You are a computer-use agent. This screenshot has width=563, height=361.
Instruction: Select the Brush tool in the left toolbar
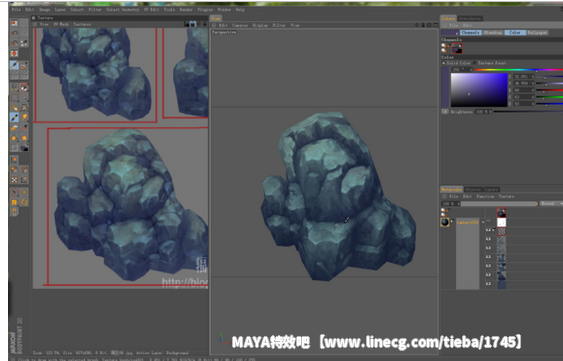coord(14,117)
